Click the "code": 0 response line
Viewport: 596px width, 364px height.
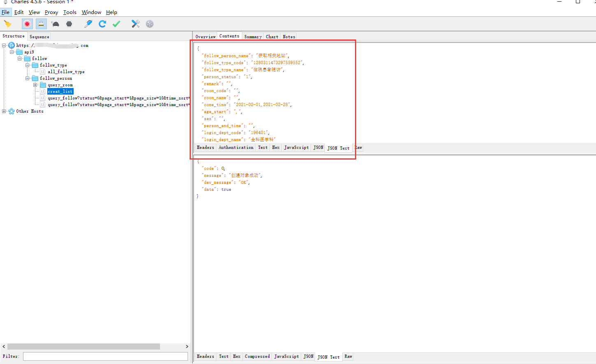pyautogui.click(x=213, y=168)
